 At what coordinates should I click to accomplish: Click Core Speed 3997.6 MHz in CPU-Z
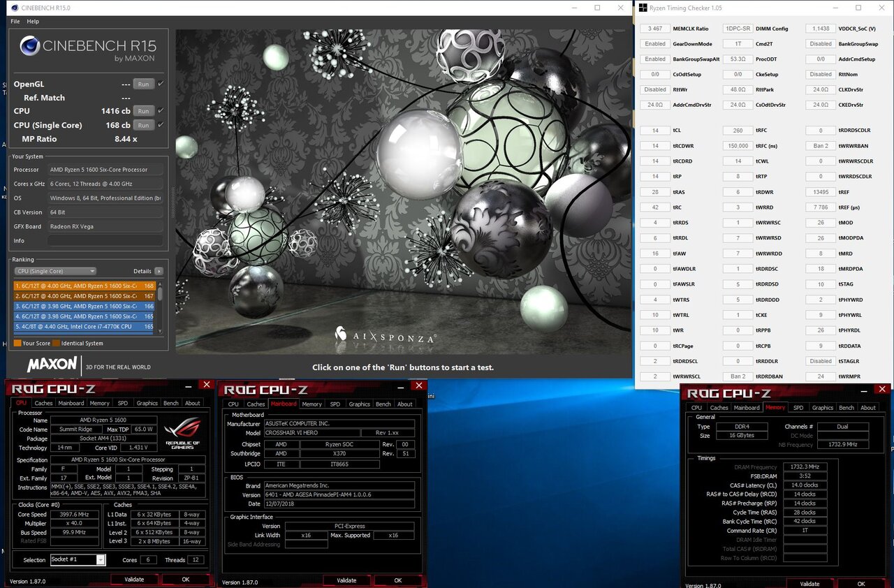[75, 515]
